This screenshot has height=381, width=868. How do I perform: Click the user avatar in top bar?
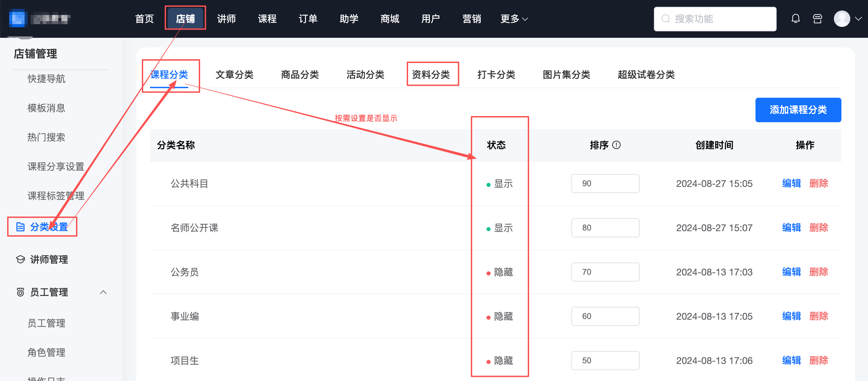[842, 19]
